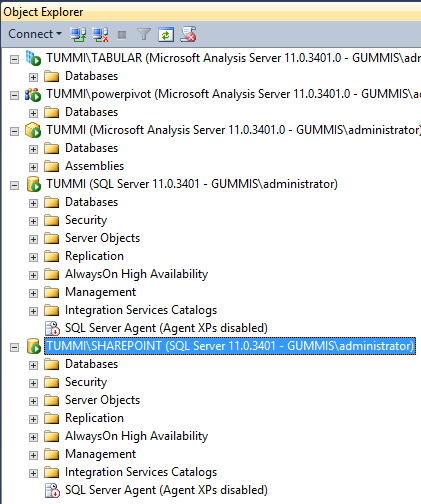Click the Stop square toolbar icon

click(122, 35)
